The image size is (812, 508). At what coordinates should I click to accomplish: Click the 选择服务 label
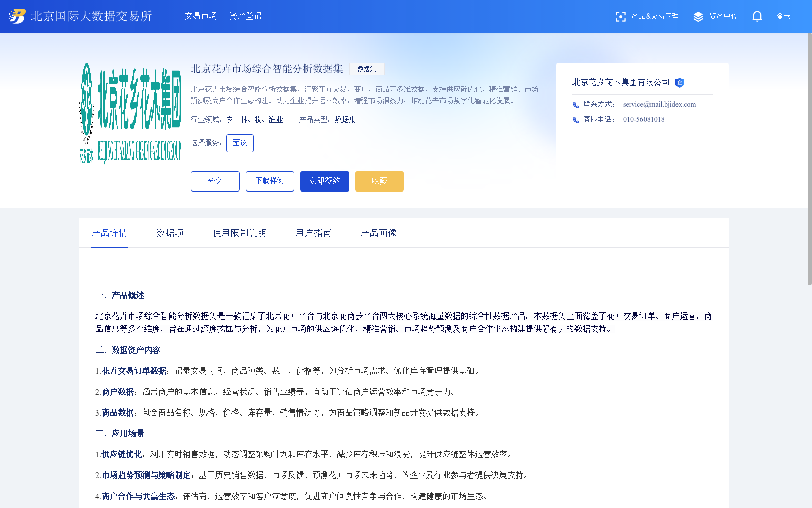point(207,143)
